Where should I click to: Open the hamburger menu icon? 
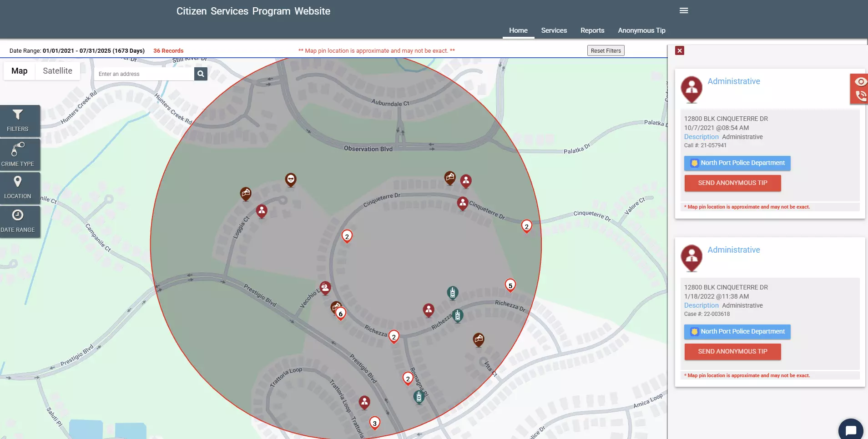[x=683, y=11]
